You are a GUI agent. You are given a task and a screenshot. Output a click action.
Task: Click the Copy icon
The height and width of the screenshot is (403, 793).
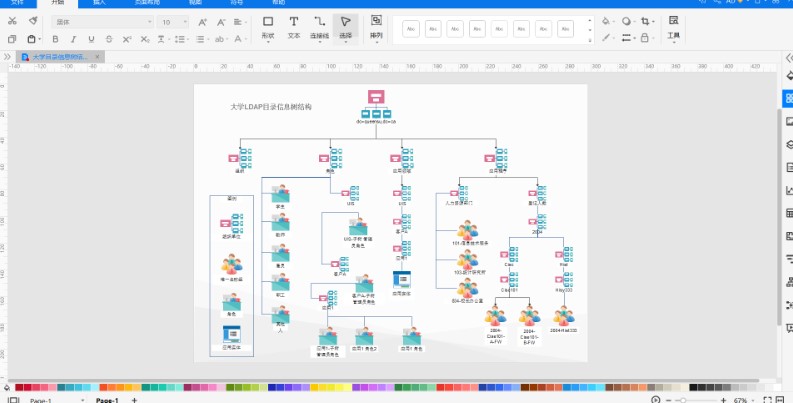click(x=12, y=39)
